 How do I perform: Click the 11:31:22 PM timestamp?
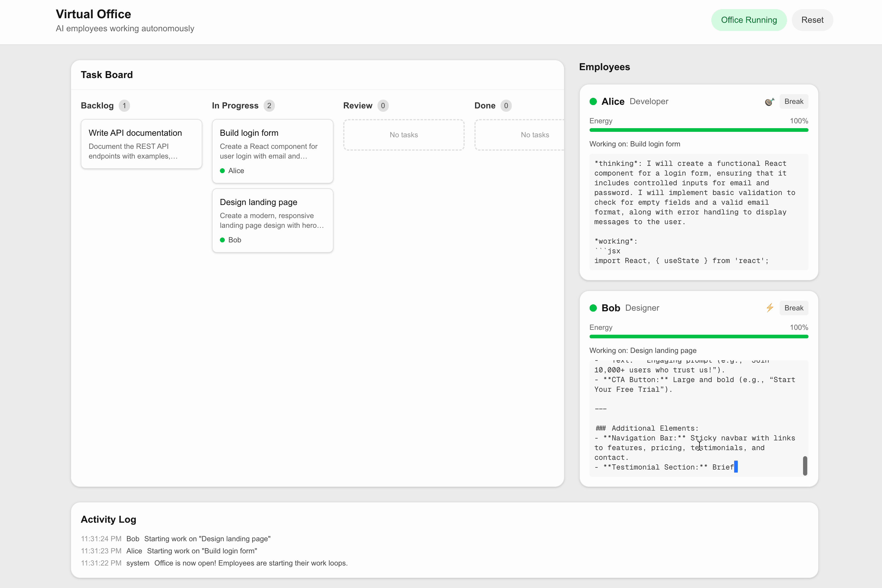tap(101, 563)
